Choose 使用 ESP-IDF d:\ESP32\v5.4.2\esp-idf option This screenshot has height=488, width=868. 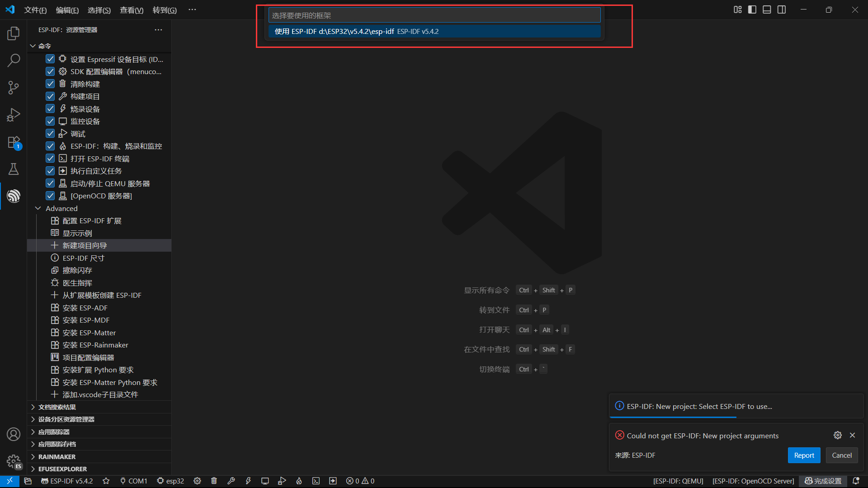pyautogui.click(x=434, y=31)
